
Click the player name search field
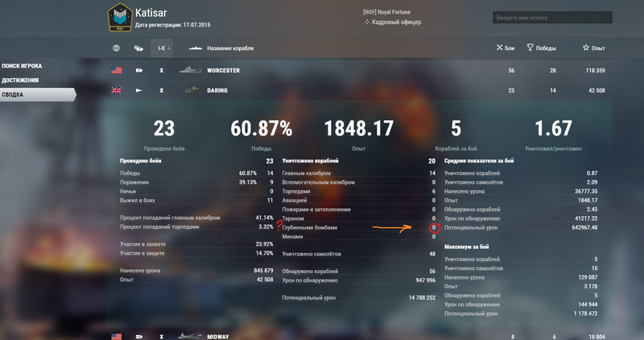coord(552,18)
